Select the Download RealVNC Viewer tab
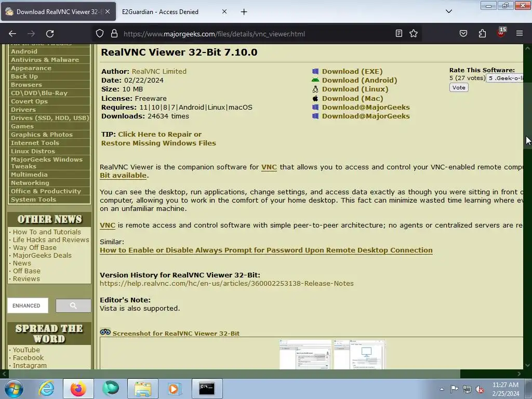Viewport: 532px width, 399px height. [58, 12]
